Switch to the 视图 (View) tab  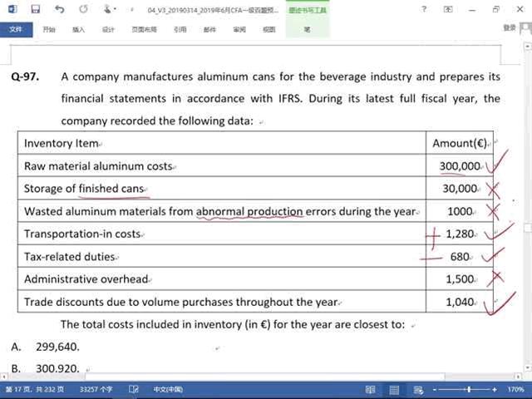pos(269,30)
